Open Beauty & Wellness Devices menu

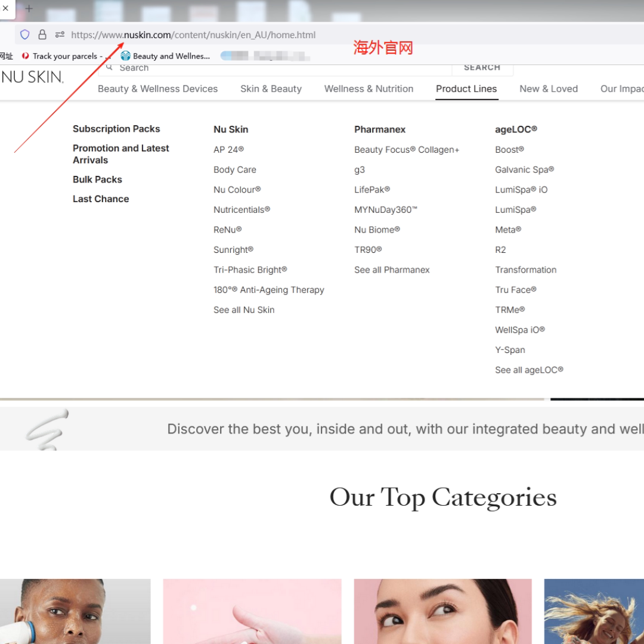(x=157, y=89)
